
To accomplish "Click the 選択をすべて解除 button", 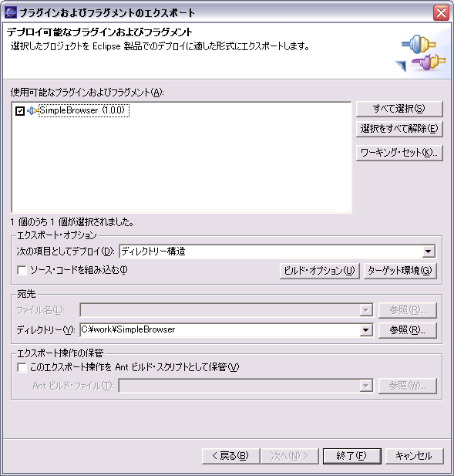I will point(399,129).
